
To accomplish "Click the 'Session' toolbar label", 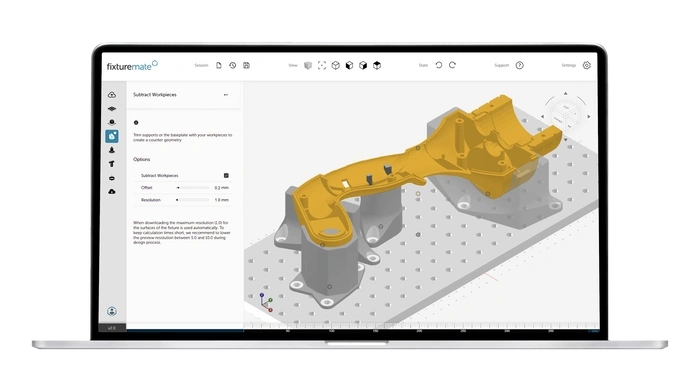I will [201, 65].
